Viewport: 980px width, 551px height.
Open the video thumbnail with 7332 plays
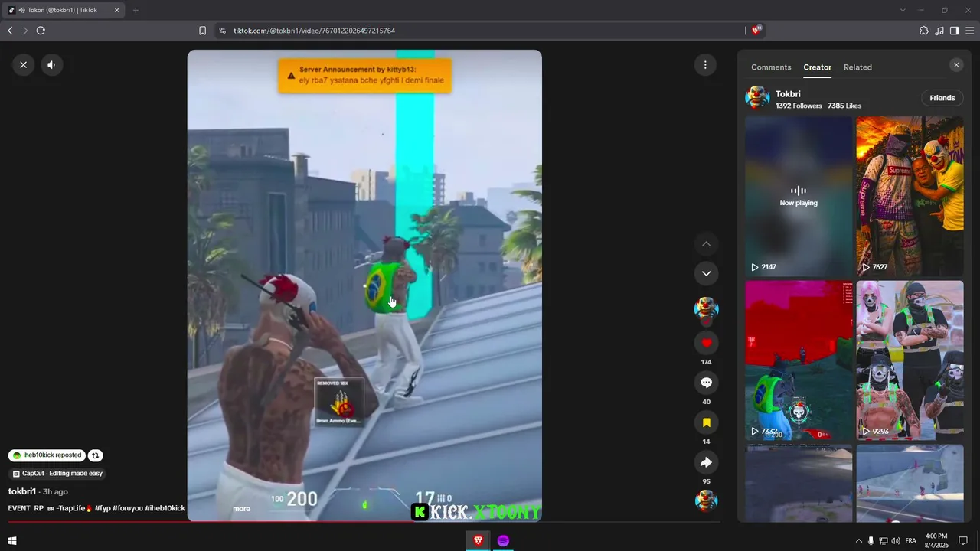pyautogui.click(x=799, y=360)
